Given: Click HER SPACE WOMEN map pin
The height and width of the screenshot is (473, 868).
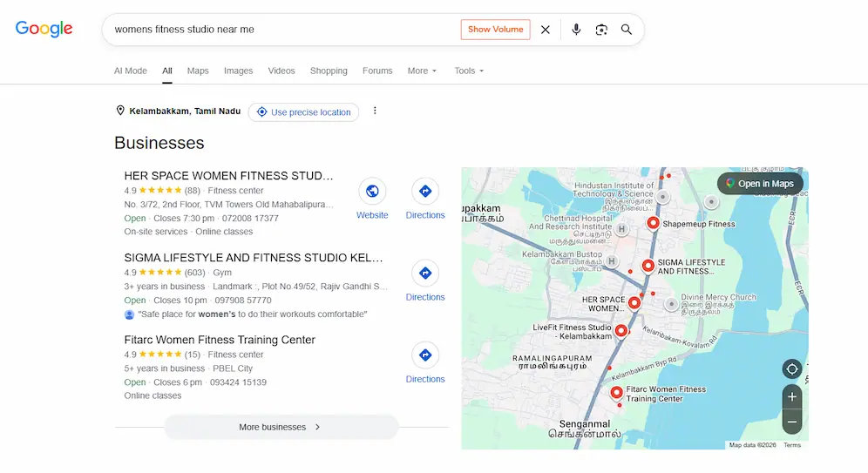Looking at the screenshot, I should click(634, 302).
